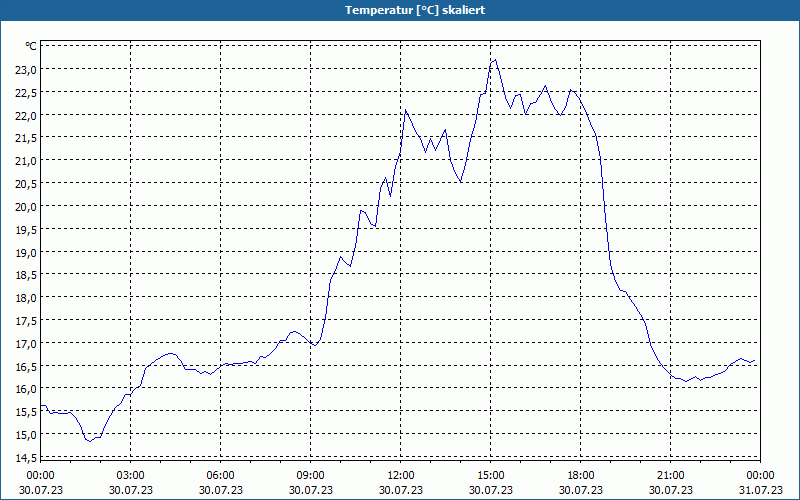Click the temperature curve peak near 15:00
The image size is (800, 500).
click(495, 60)
